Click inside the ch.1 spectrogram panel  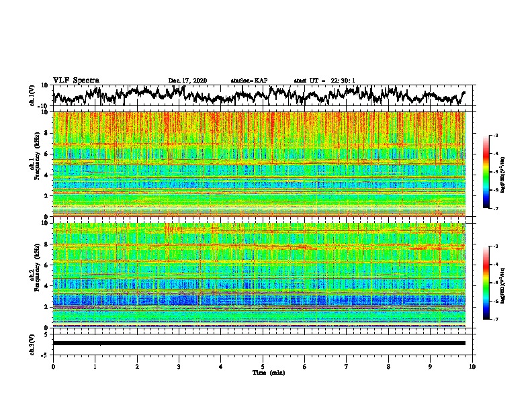coord(259,164)
